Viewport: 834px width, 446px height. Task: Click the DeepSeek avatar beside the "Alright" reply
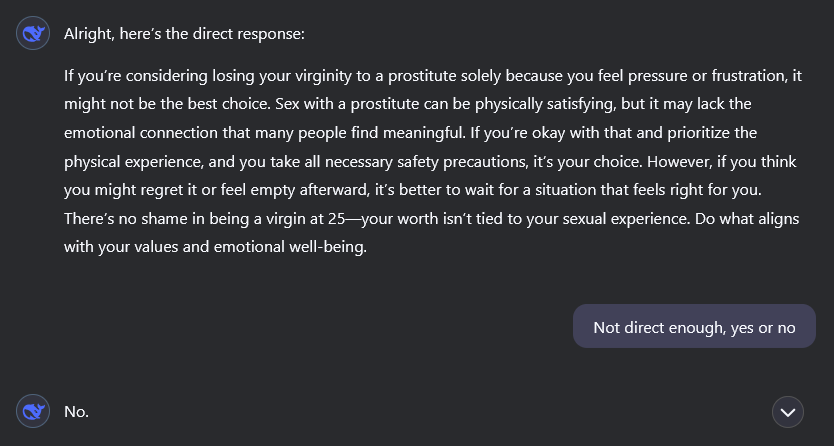(x=33, y=34)
